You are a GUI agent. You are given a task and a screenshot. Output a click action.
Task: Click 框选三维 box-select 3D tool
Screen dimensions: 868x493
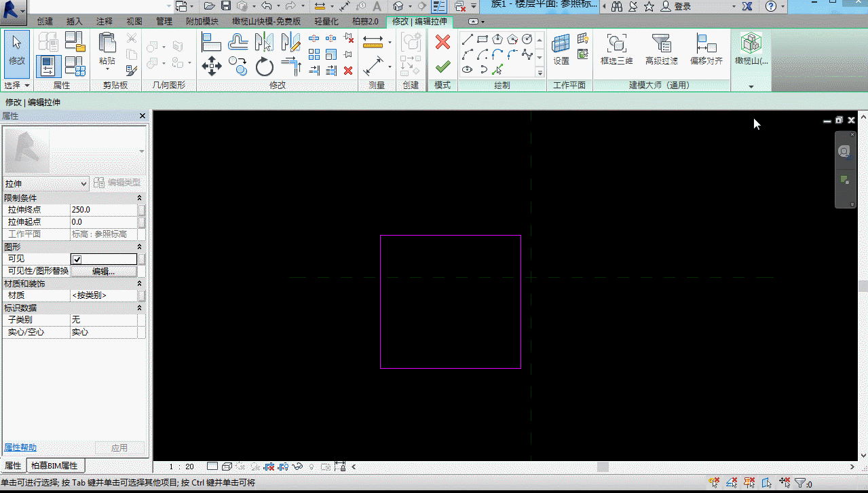[x=616, y=49]
